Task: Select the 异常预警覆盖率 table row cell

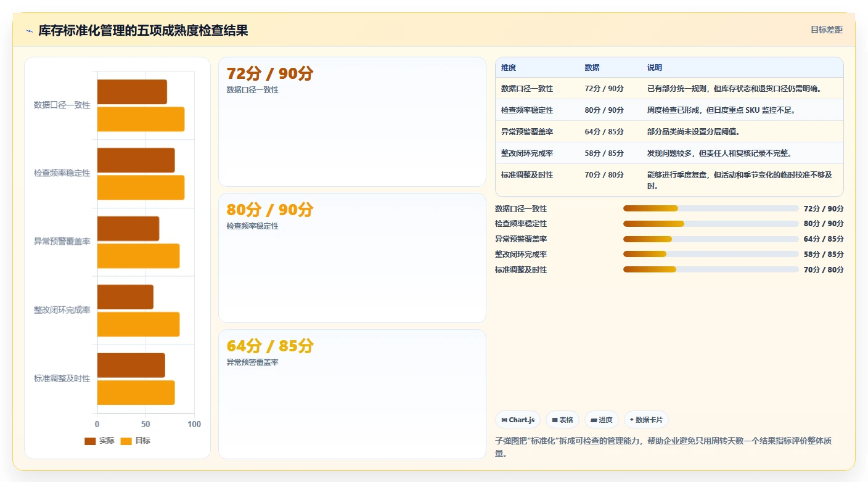Action: pos(527,132)
